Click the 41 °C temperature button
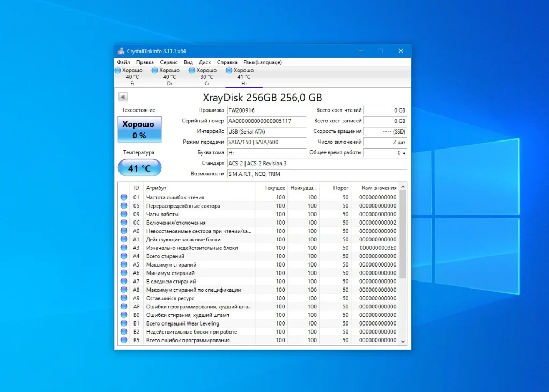This screenshot has width=549, height=392. 139,168
